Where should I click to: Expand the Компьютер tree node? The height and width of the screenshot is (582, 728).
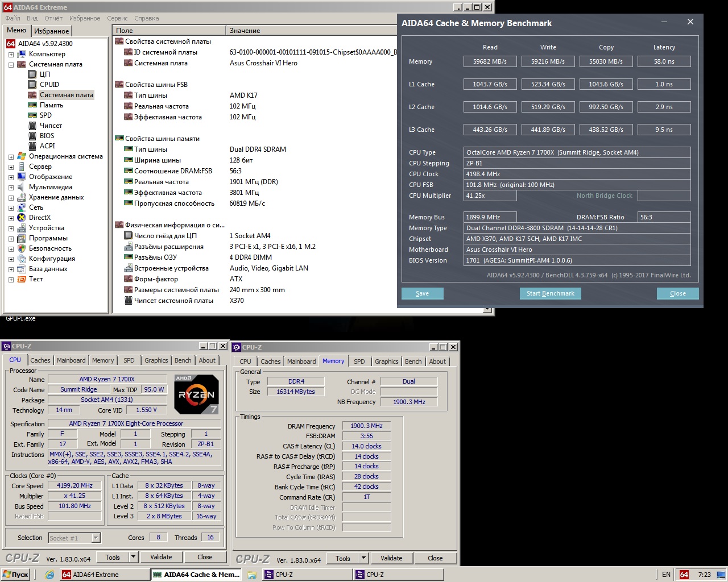pyautogui.click(x=11, y=54)
